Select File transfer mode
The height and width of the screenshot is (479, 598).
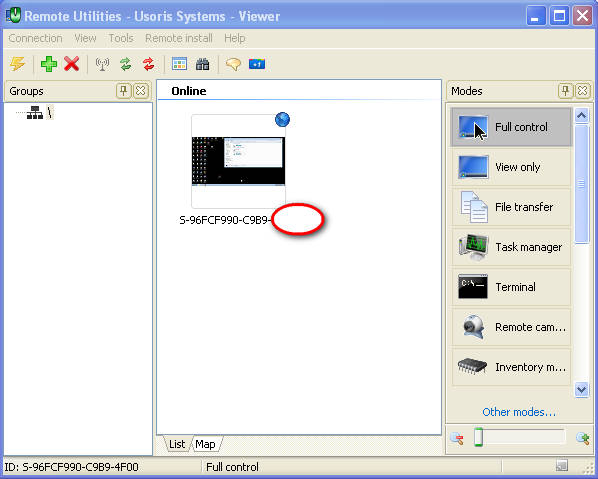(x=511, y=207)
